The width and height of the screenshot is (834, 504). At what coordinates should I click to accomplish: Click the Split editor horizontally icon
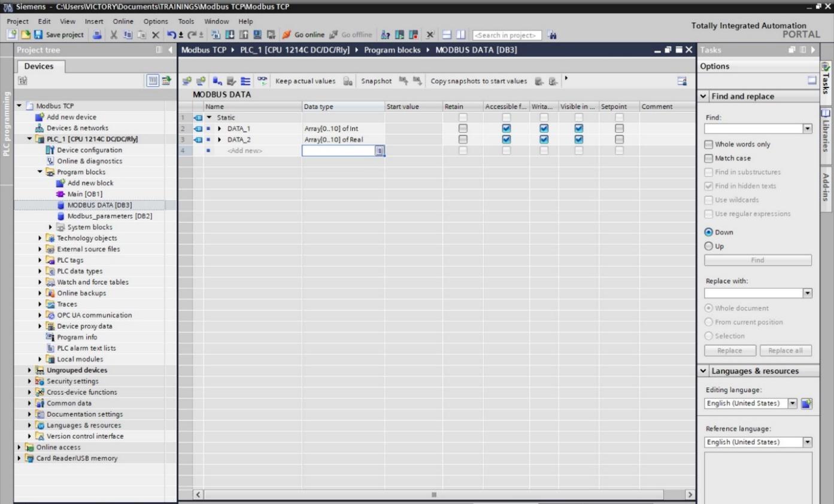(x=447, y=35)
